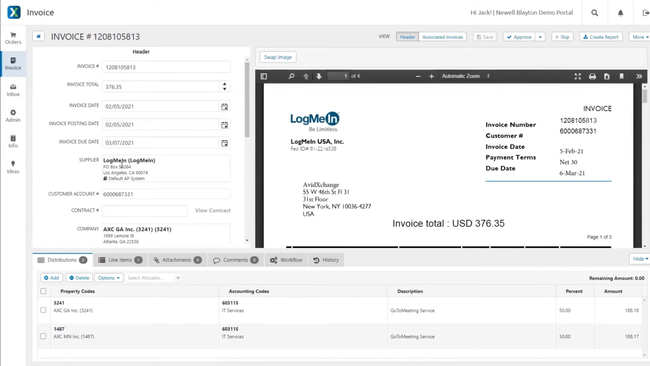Screen dimensions: 650x366
Task: Click the home button beside invoice title
Action: click(39, 36)
